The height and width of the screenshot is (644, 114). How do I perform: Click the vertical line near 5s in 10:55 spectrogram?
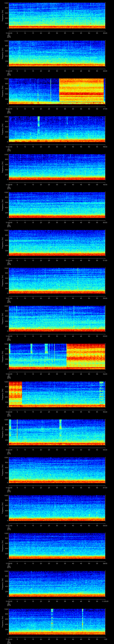point(17,431)
